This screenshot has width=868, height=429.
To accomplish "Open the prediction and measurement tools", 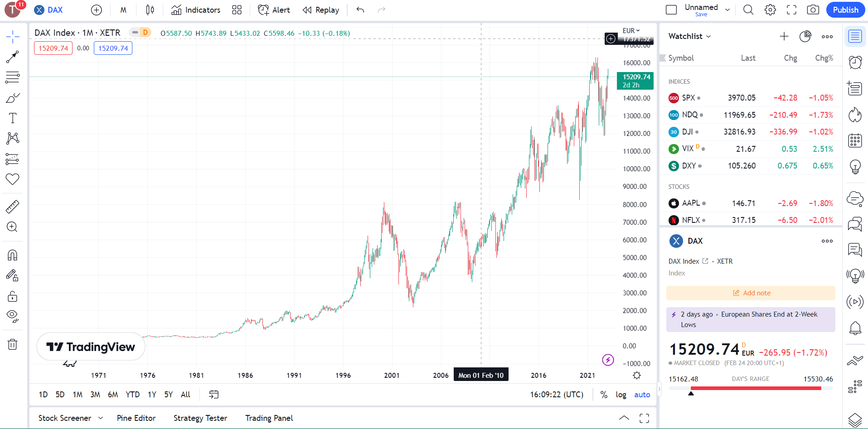I will point(13,159).
